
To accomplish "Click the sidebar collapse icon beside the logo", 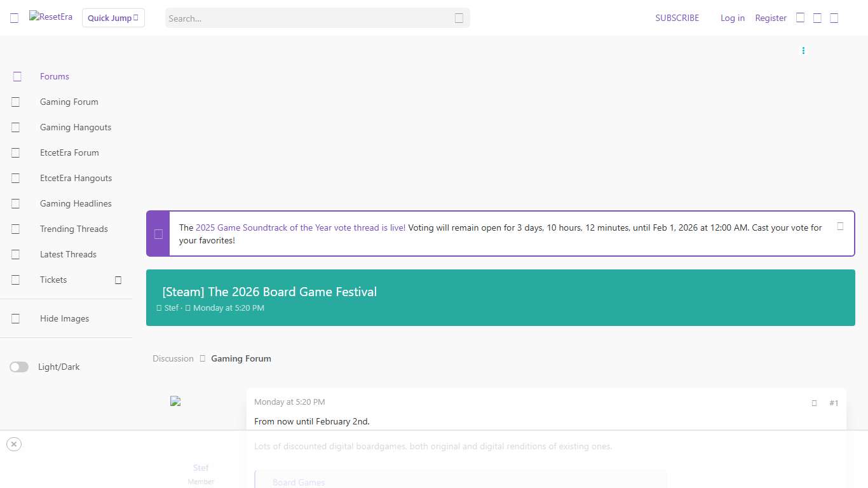I will coord(14,17).
